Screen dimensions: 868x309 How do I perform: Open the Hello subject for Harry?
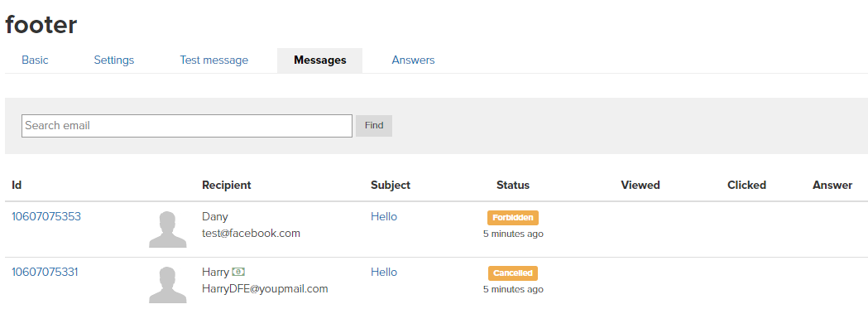[x=384, y=272]
